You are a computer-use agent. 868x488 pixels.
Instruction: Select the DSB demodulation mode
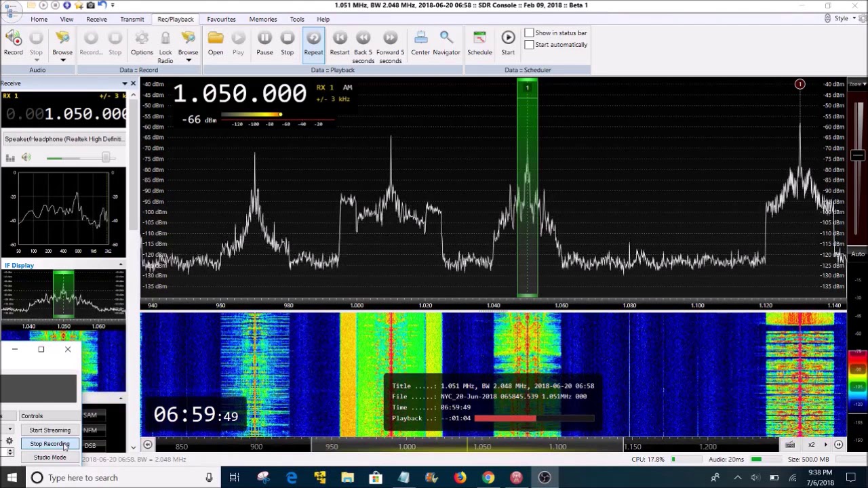point(90,445)
